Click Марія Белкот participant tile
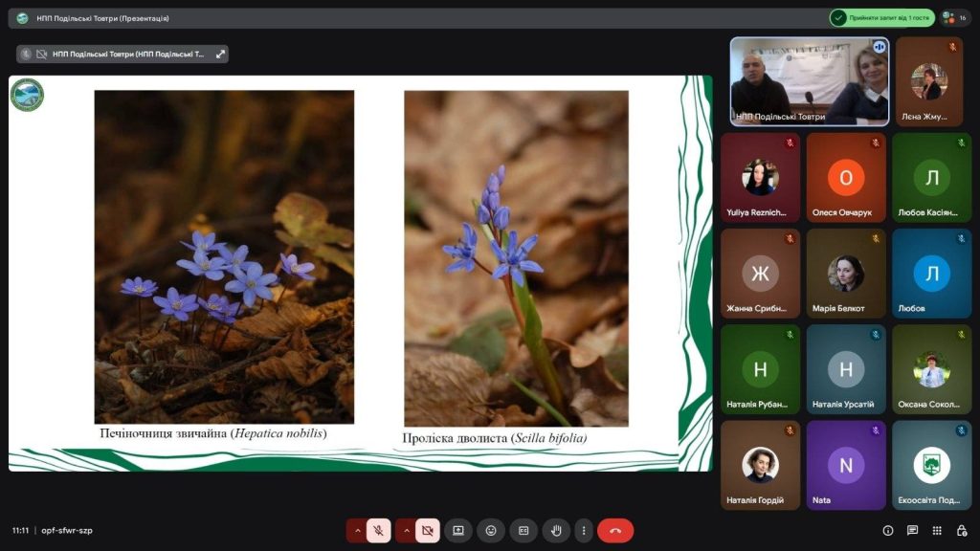This screenshot has width=980, height=551. tap(846, 274)
